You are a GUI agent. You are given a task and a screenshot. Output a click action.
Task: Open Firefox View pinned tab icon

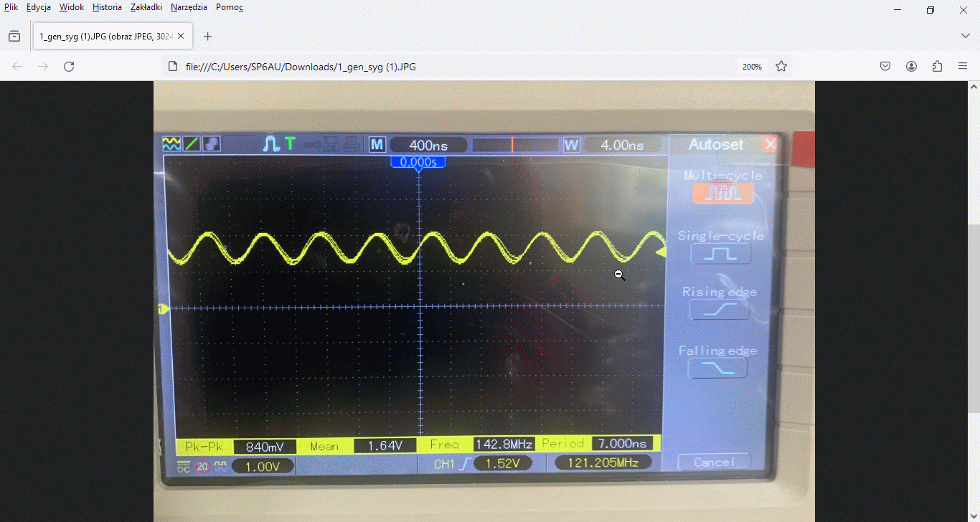[x=14, y=37]
